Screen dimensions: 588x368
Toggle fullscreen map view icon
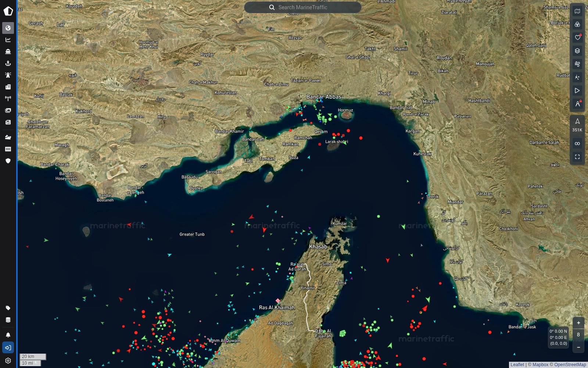577,157
